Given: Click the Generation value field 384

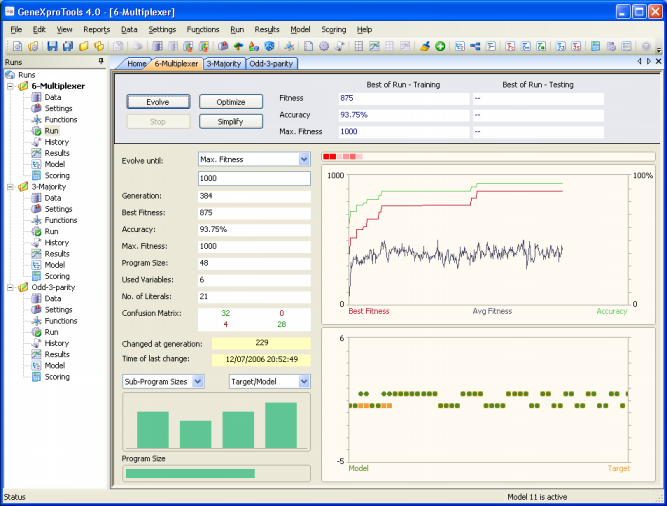Looking at the screenshot, I should click(x=254, y=196).
